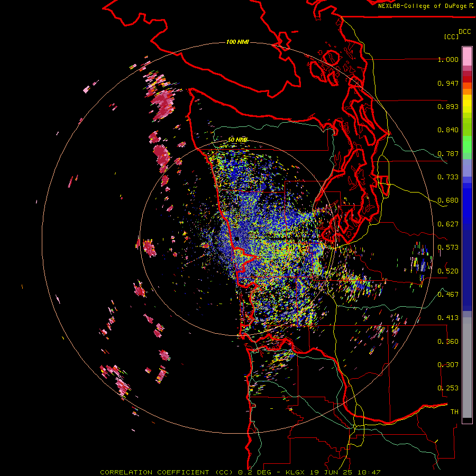The height and width of the screenshot is (476, 476).
Task: Click the 100 NMI range ring label
Action: click(237, 42)
